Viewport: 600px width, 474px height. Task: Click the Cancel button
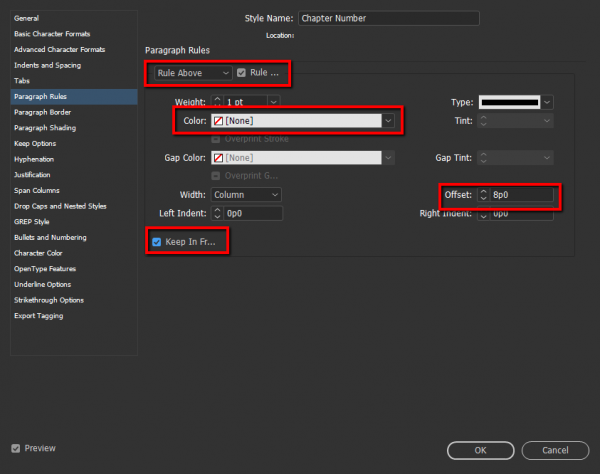tap(555, 450)
